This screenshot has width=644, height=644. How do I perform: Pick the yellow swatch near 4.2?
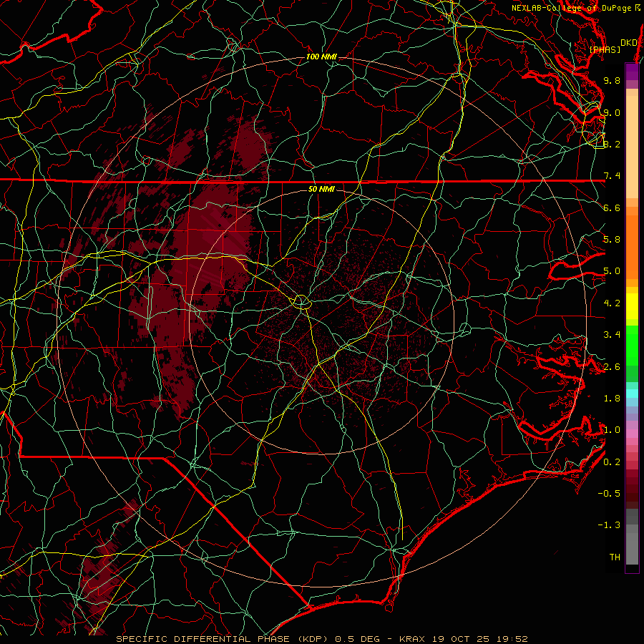tap(632, 306)
